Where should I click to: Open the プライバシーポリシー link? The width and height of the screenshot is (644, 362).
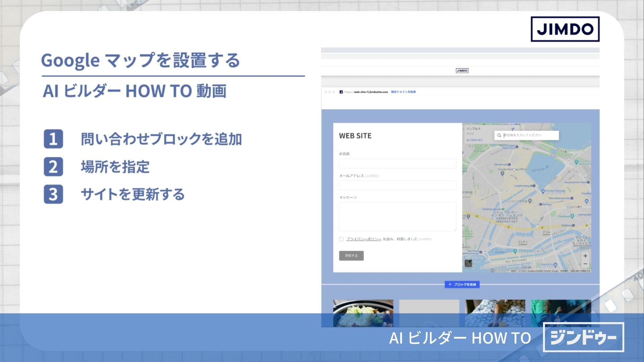coord(364,239)
